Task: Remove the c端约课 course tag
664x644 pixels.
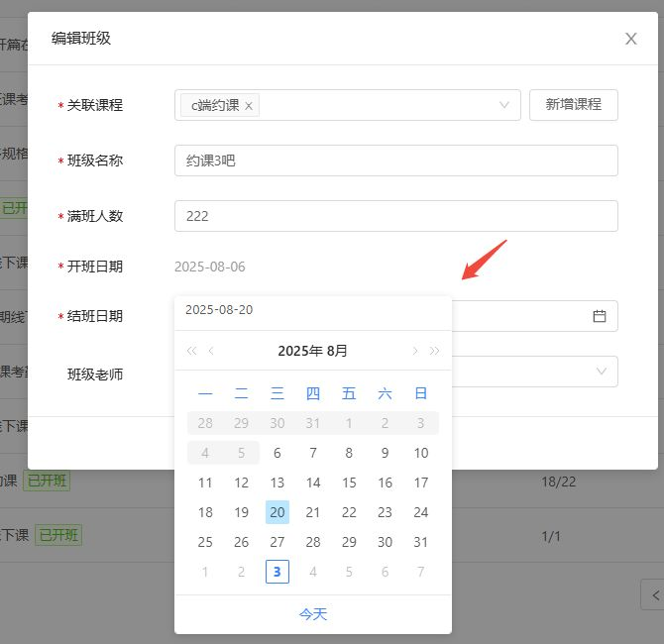Action: (249, 106)
